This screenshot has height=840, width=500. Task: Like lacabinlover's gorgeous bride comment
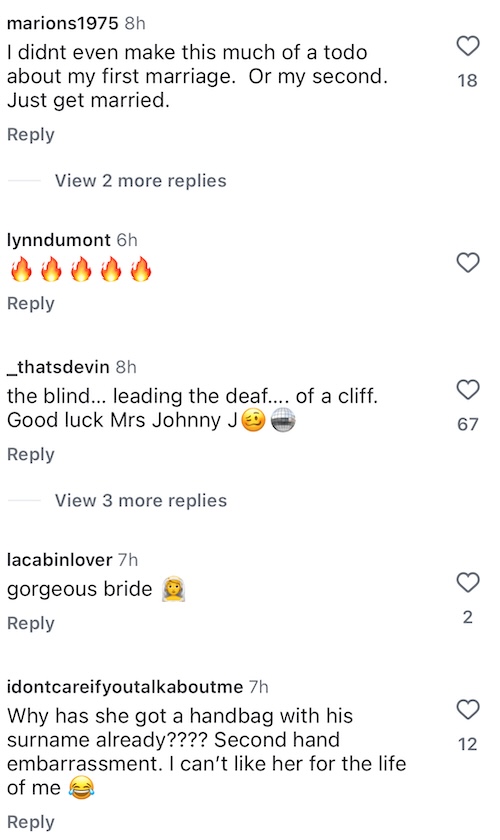pyautogui.click(x=467, y=582)
